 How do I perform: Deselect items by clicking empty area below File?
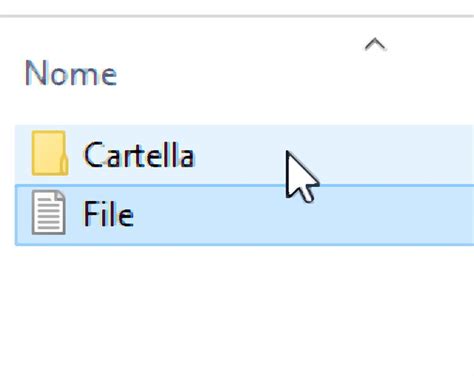pos(237,310)
